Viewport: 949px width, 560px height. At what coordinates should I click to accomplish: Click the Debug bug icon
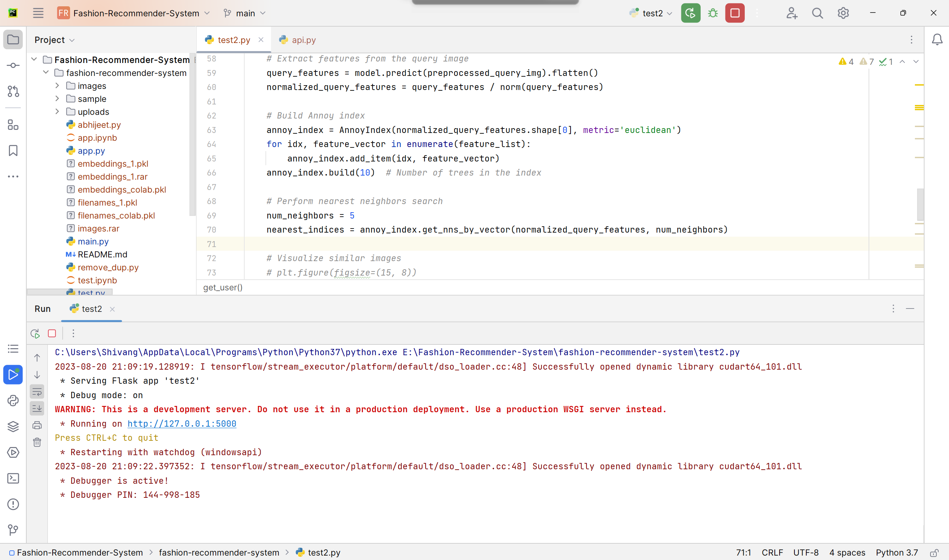(712, 13)
